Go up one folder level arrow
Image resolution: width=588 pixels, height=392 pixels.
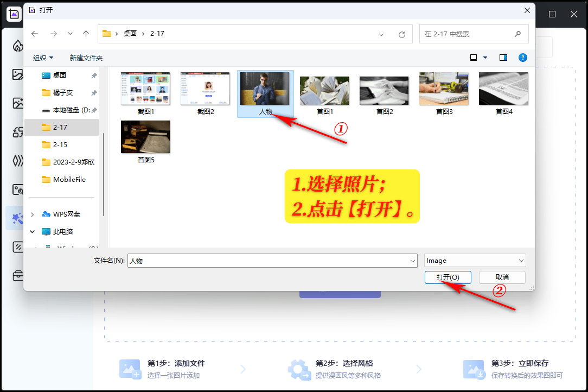[x=86, y=34]
